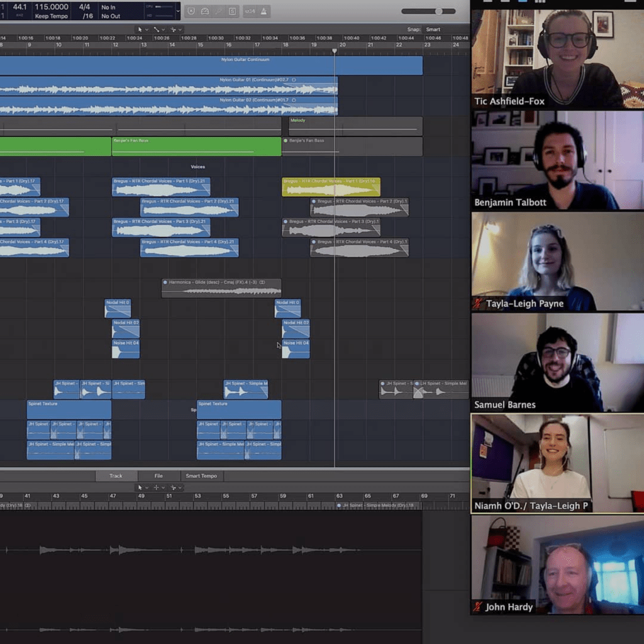Select the yellow Bregus Chordal Voices Part 1 region

click(331, 187)
